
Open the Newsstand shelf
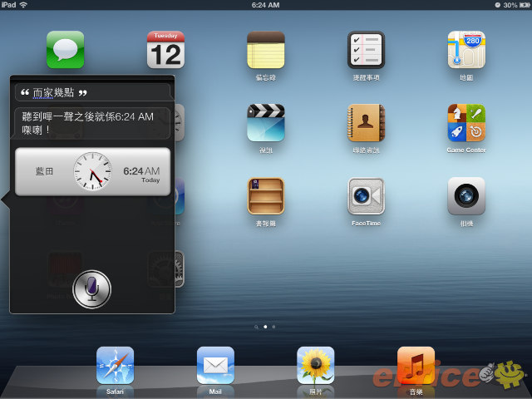[265, 195]
